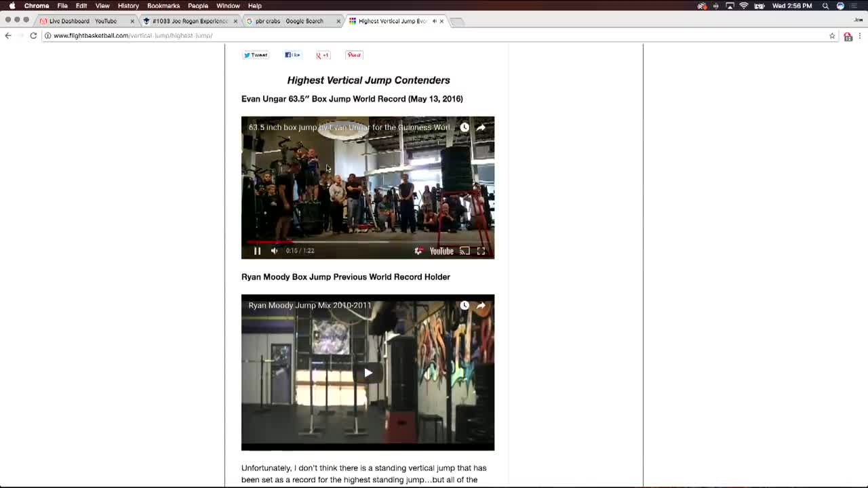Click the Pinterest Pin it button
The height and width of the screenshot is (488, 868).
(x=354, y=55)
